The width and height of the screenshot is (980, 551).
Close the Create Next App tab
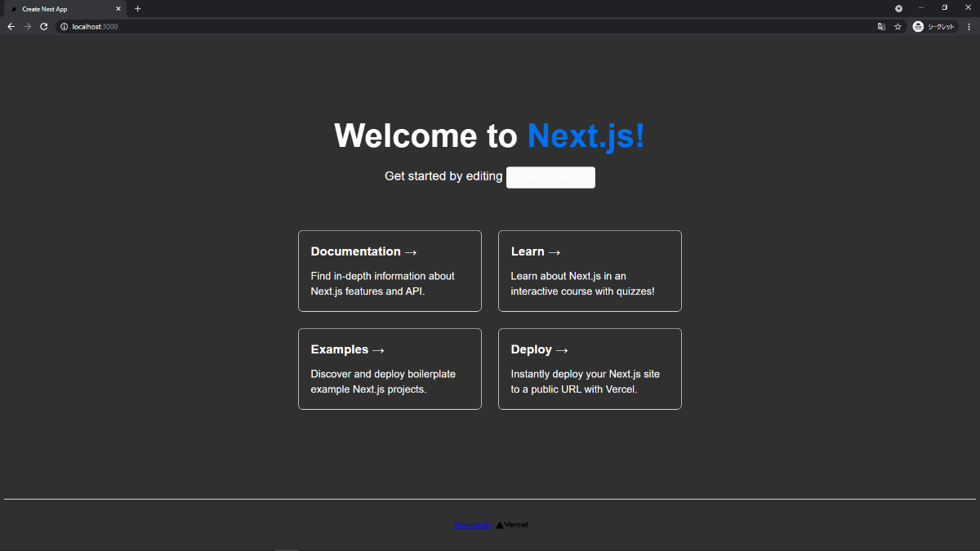click(x=118, y=9)
